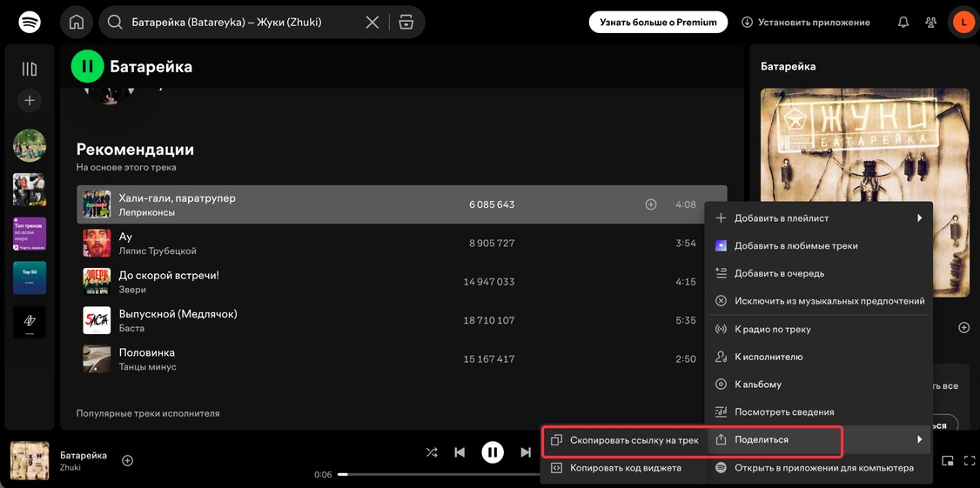Click the Ау track cover thumbnail
The image size is (980, 488).
point(97,243)
